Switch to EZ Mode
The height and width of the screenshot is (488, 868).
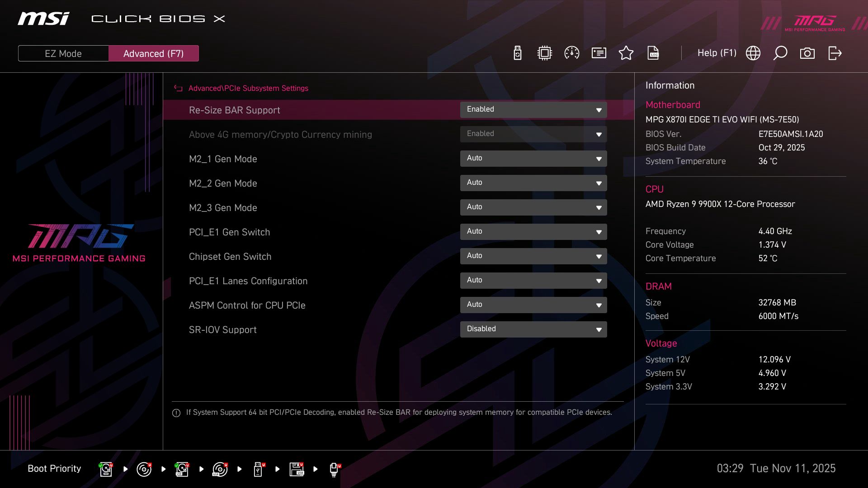(63, 53)
